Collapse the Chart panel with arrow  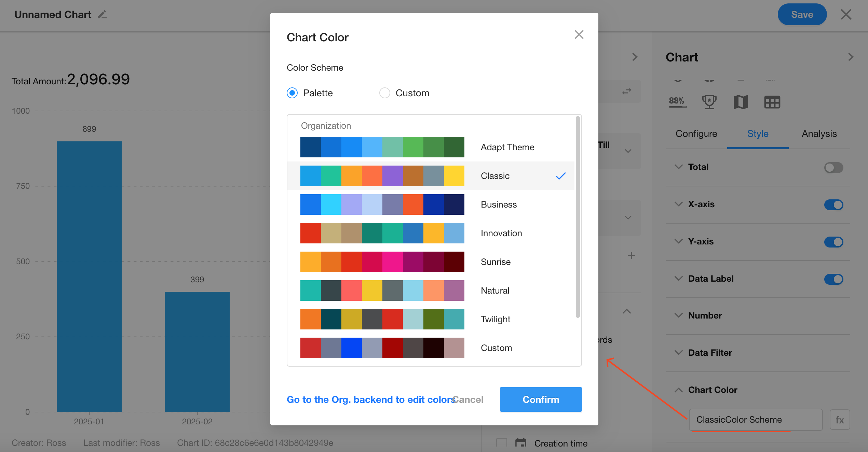click(x=850, y=57)
